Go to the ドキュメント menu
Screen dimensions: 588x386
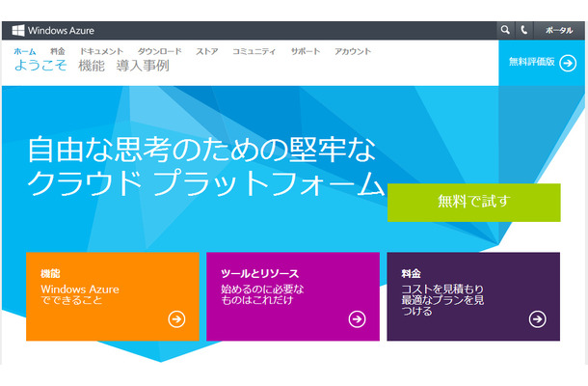click(x=101, y=51)
